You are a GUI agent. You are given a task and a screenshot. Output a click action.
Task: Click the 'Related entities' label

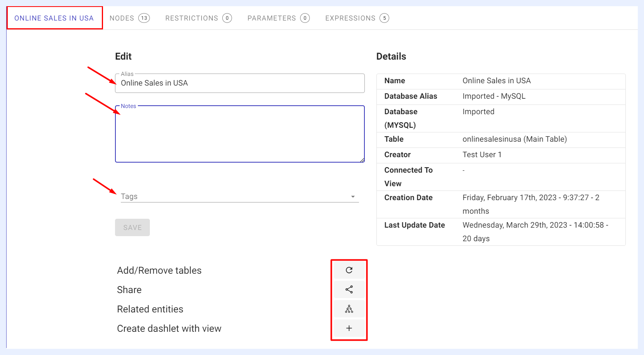coord(150,309)
